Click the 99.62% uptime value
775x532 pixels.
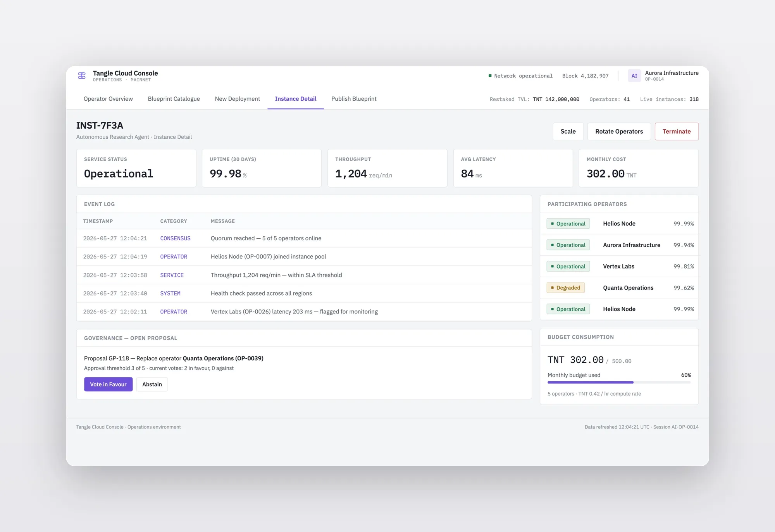tap(684, 288)
